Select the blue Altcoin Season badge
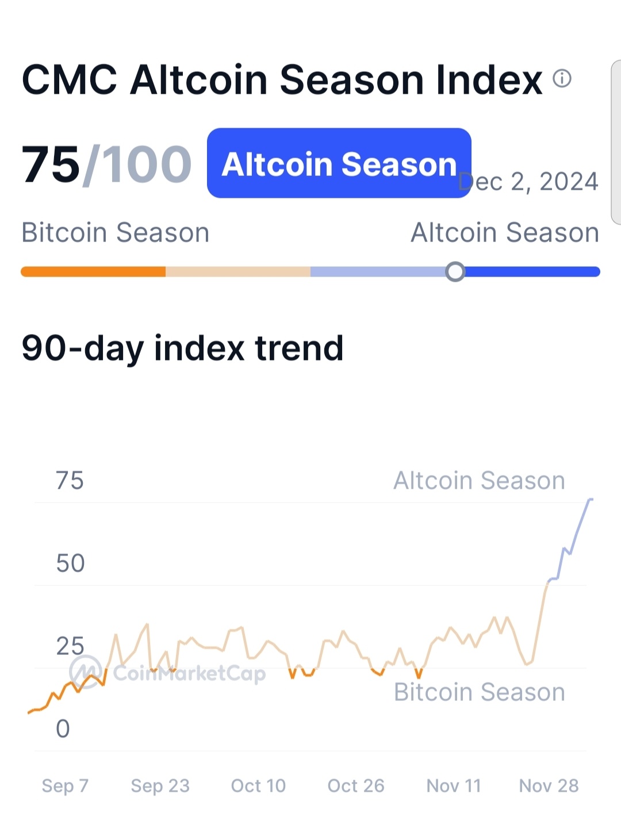Viewport: 621px width, 840px height. tap(339, 163)
